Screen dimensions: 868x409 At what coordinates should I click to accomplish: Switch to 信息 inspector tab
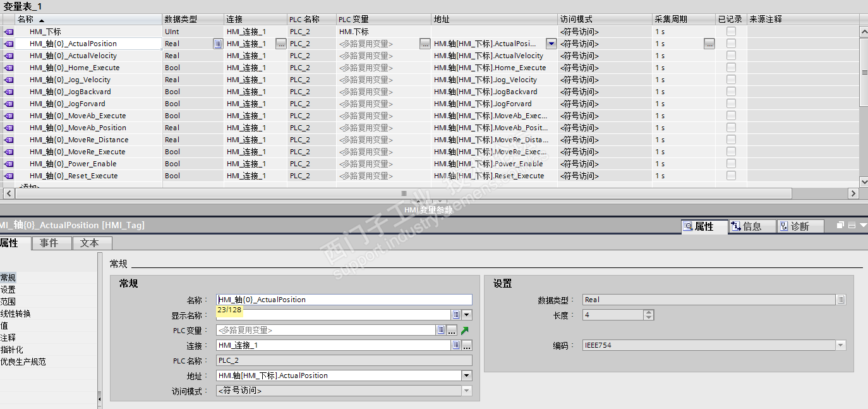(x=752, y=226)
